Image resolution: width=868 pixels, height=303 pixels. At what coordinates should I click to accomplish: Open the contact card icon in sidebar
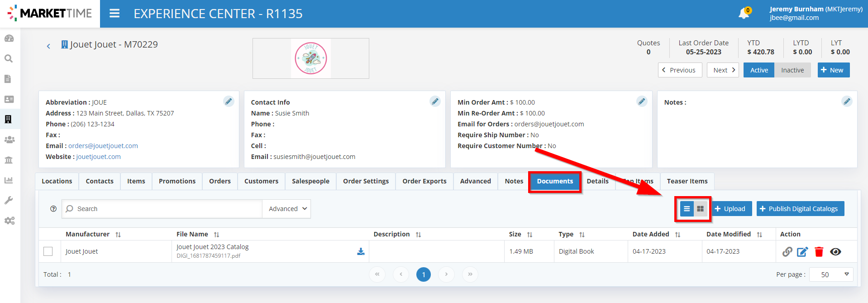pyautogui.click(x=9, y=99)
